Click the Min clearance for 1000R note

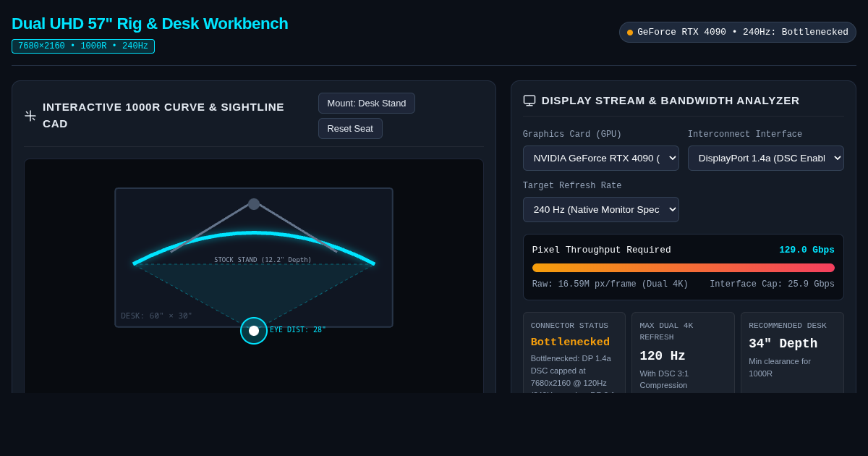tap(780, 367)
